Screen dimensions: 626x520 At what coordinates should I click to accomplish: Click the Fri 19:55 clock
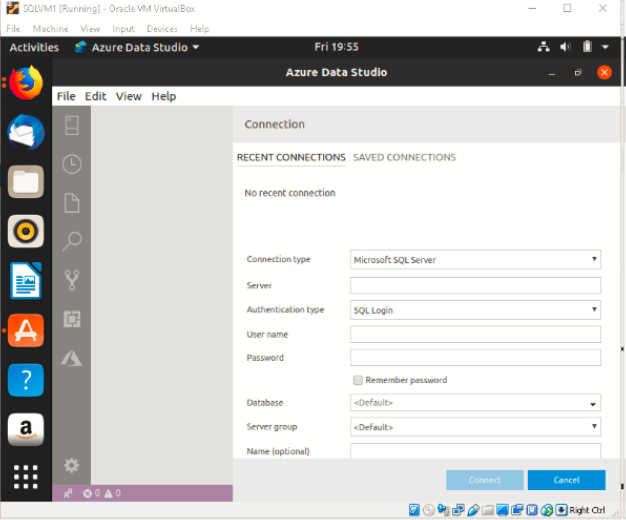point(337,47)
